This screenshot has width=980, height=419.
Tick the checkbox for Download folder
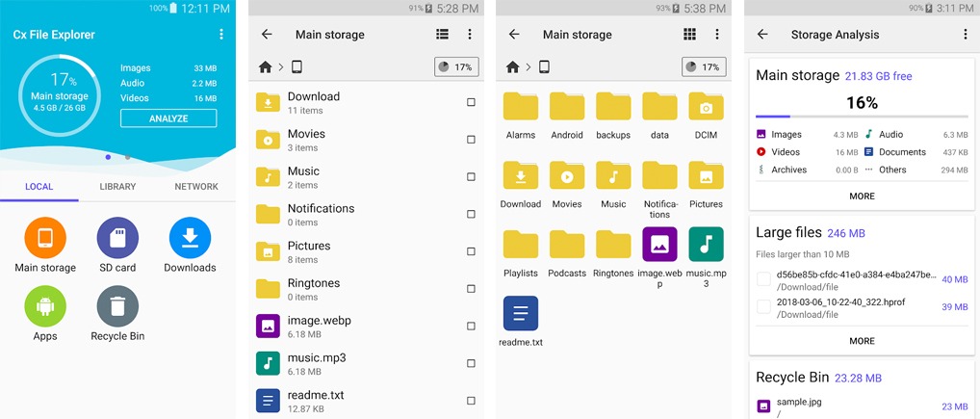[x=471, y=102]
